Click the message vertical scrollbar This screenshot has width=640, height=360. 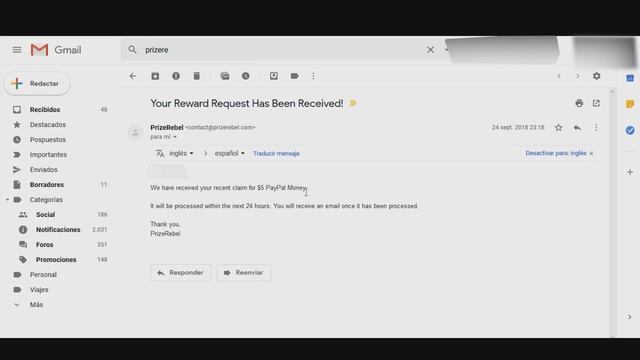(612, 212)
